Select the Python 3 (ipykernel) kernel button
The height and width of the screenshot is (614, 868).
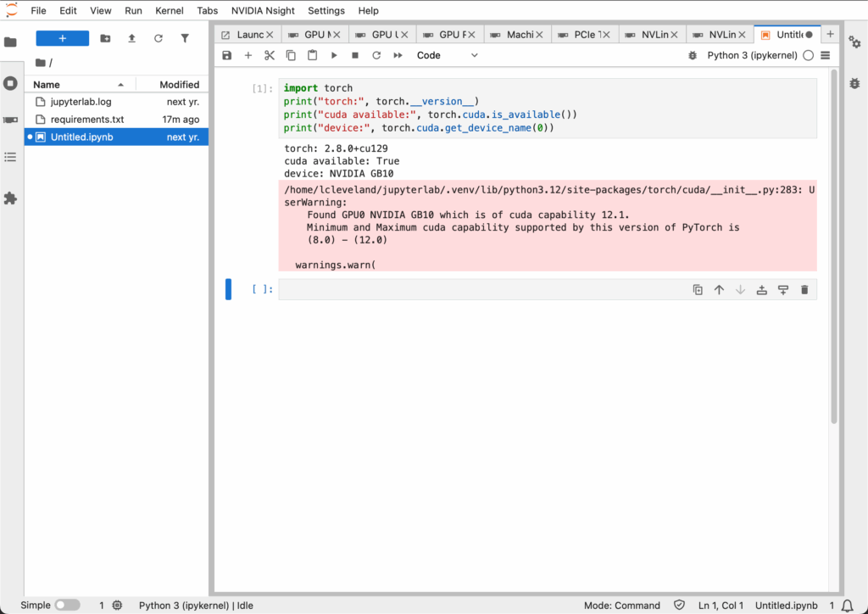click(752, 55)
